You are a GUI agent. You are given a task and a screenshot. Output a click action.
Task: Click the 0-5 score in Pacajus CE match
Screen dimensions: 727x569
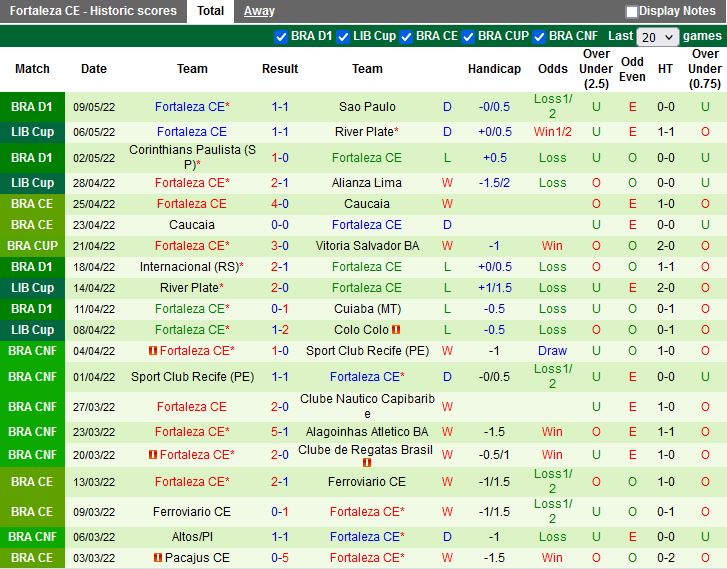[x=280, y=558]
